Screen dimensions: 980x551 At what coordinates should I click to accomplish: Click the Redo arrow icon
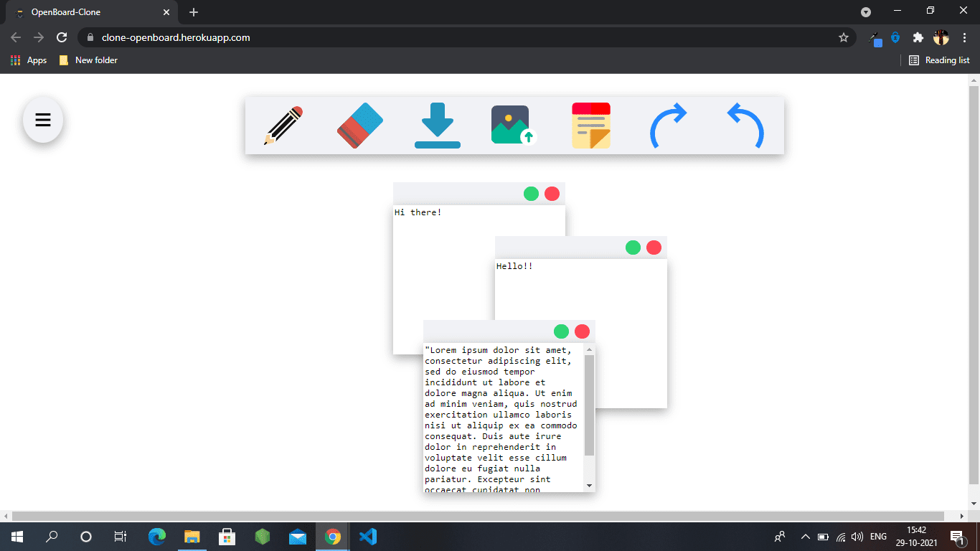click(x=669, y=126)
